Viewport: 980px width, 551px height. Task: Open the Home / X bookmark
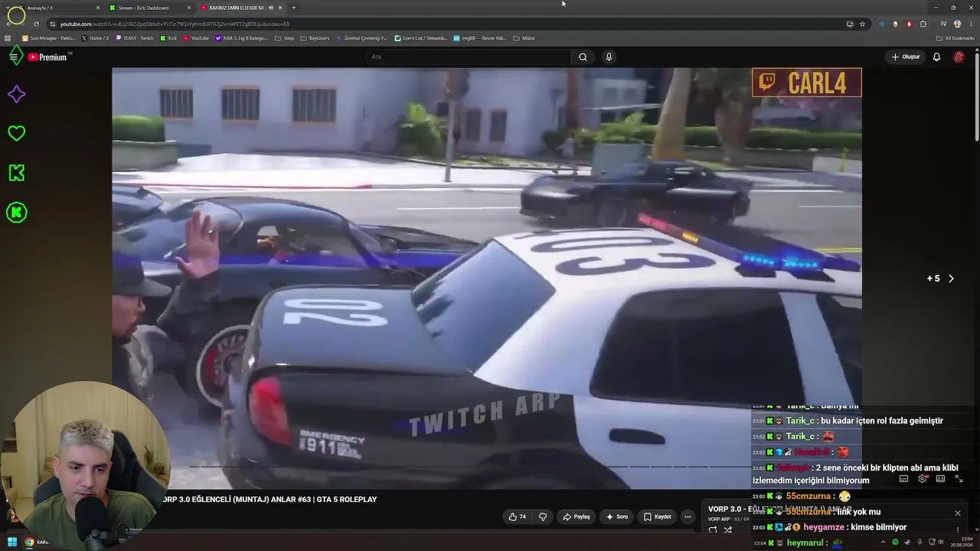click(x=96, y=38)
